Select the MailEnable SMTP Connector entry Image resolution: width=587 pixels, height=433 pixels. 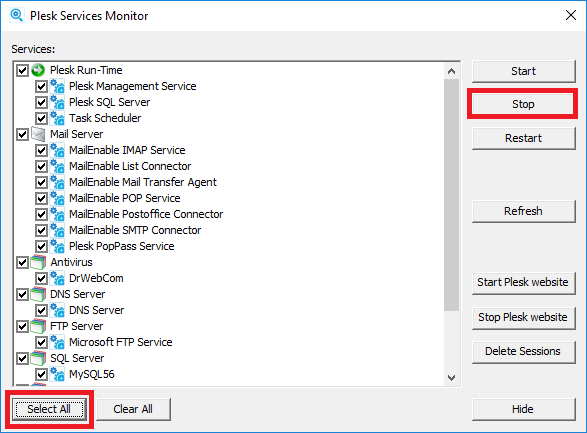point(135,230)
